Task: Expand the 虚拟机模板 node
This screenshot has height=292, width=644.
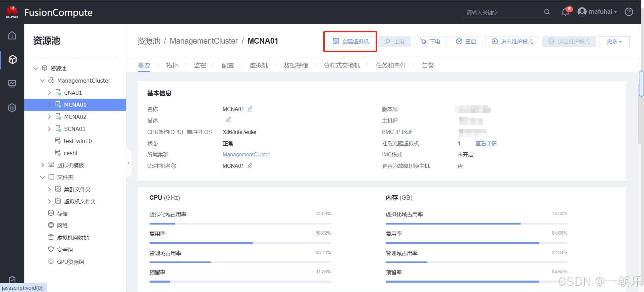Action: [43, 165]
